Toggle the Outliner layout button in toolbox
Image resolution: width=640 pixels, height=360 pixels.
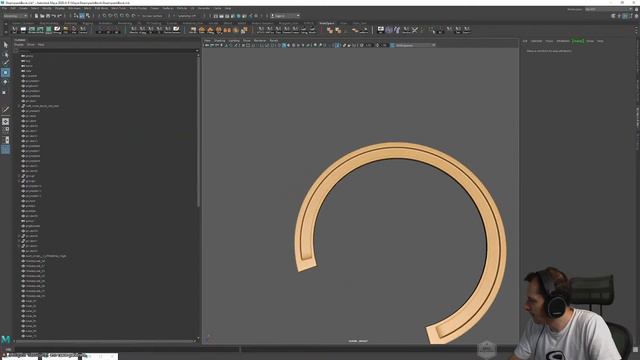5,149
